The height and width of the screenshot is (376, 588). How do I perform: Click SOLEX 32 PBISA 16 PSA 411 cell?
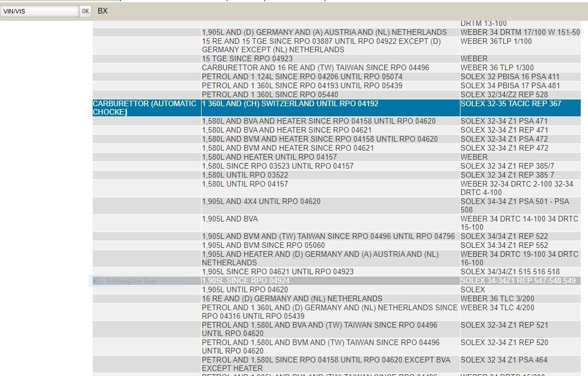pos(520,76)
